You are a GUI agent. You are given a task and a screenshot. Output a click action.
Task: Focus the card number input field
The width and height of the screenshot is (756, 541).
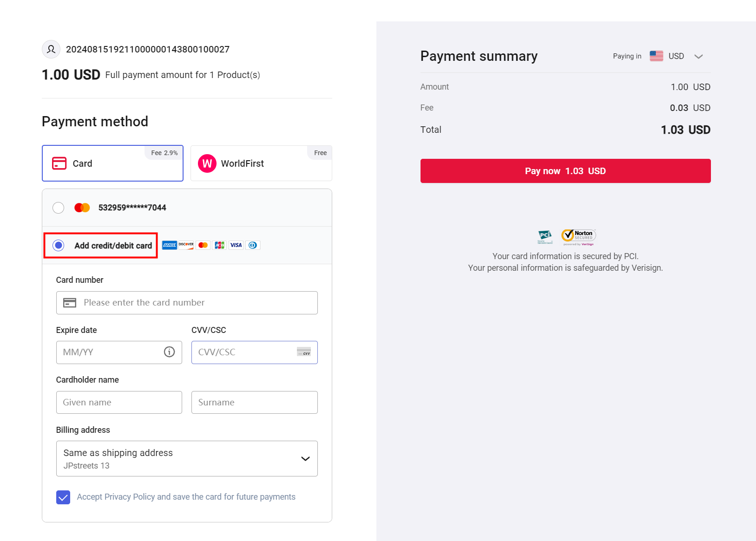tap(195, 303)
